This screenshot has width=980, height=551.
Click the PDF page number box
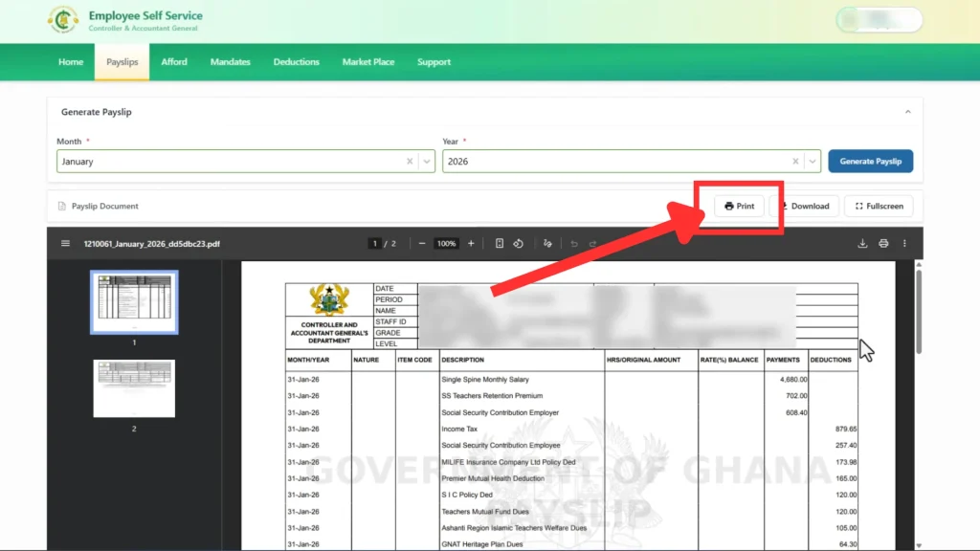click(374, 244)
